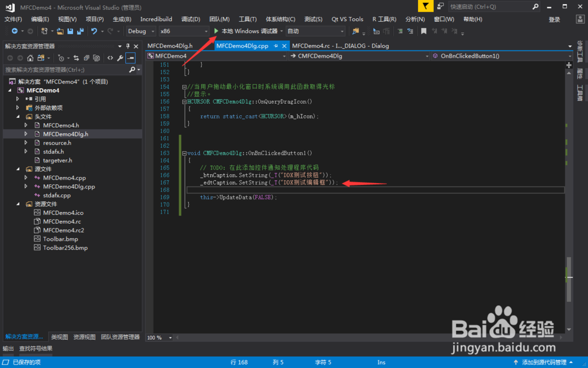The height and width of the screenshot is (368, 588).
Task: Open the 输出 window tab
Action: pos(8,349)
